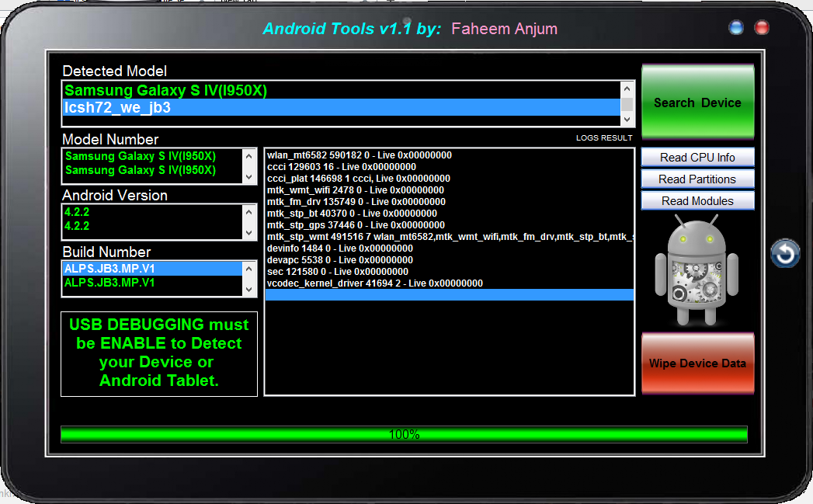This screenshot has height=504, width=813.
Task: Click second Samsung Galaxy entry under Model Number
Action: [x=152, y=170]
